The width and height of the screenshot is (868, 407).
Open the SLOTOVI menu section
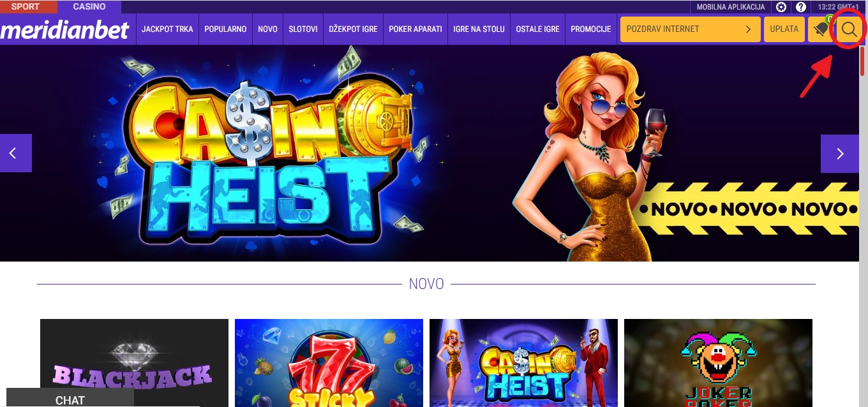[303, 29]
